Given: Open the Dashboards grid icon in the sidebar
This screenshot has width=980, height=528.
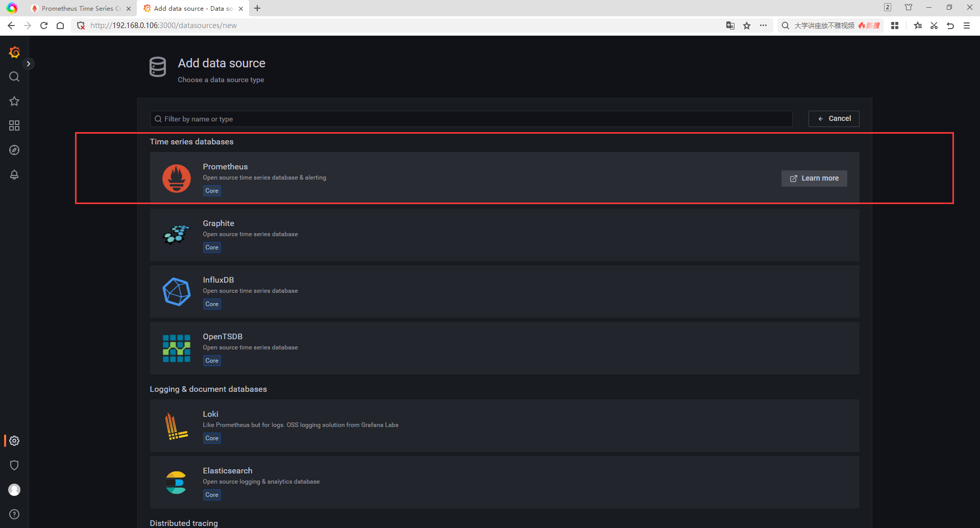Looking at the screenshot, I should (14, 125).
